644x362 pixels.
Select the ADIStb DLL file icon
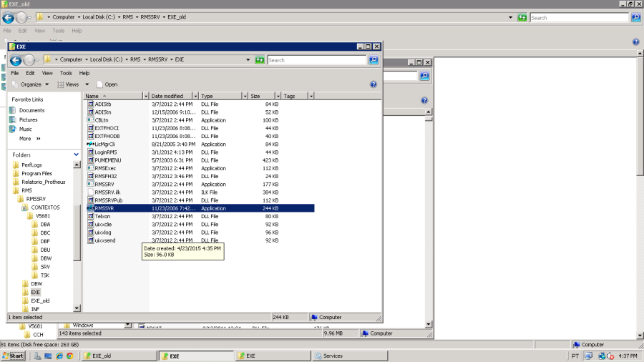[90, 104]
